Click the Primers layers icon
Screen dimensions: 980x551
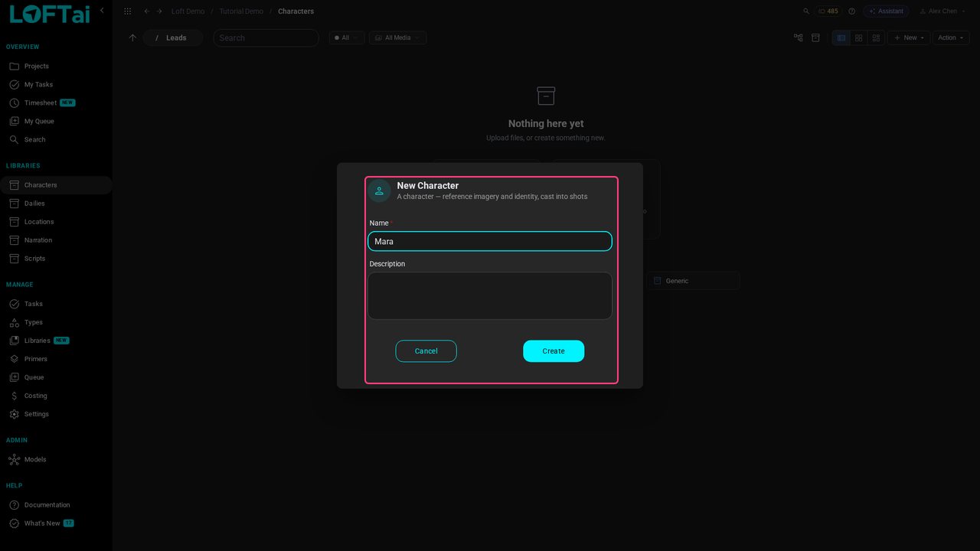click(x=14, y=359)
